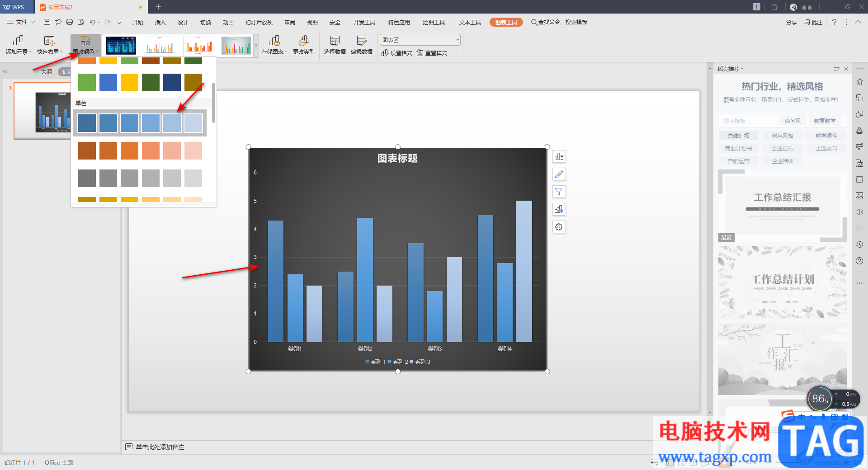The height and width of the screenshot is (470, 868).
Task: Click the 搜索模板 search input field
Action: coord(748,121)
